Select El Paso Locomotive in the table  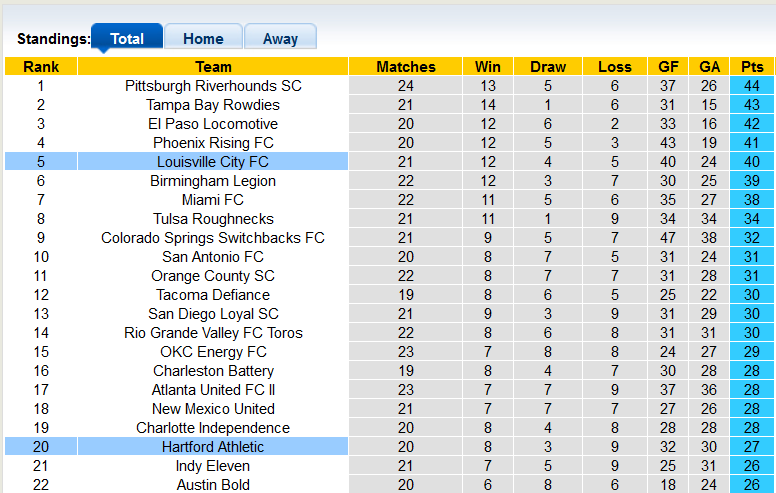click(x=213, y=124)
